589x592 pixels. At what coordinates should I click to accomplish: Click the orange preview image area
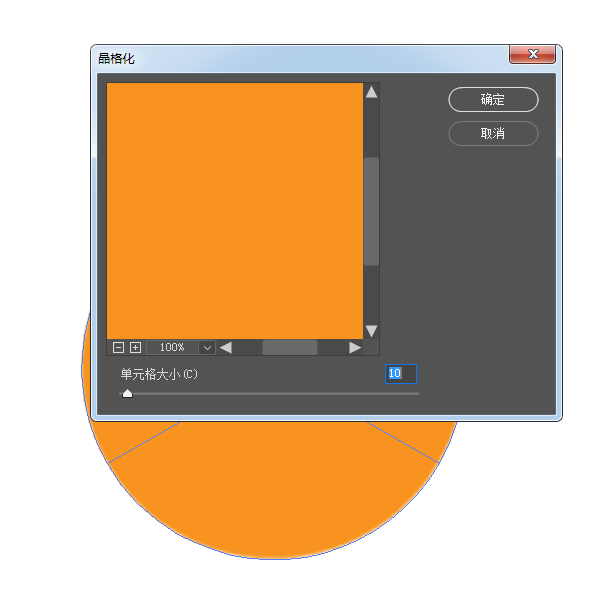point(235,211)
